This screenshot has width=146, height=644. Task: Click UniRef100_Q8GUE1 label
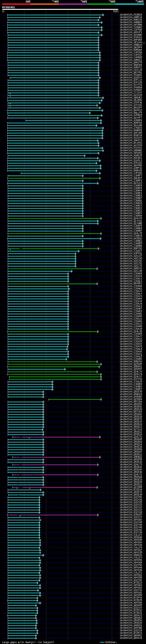[131, 98]
